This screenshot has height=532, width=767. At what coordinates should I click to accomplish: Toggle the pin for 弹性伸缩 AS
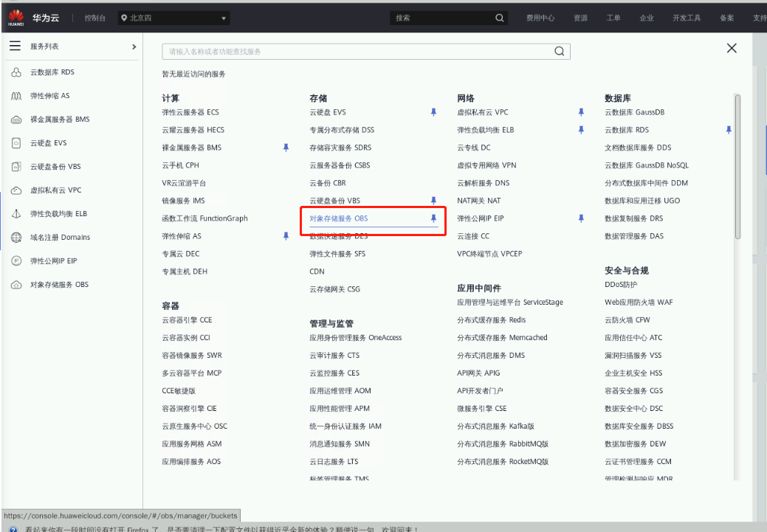tap(286, 235)
